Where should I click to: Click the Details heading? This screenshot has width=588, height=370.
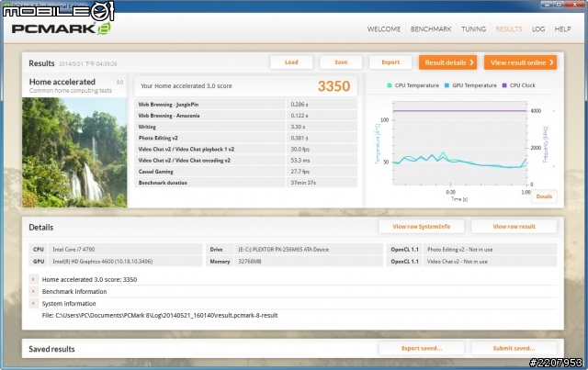pos(41,227)
